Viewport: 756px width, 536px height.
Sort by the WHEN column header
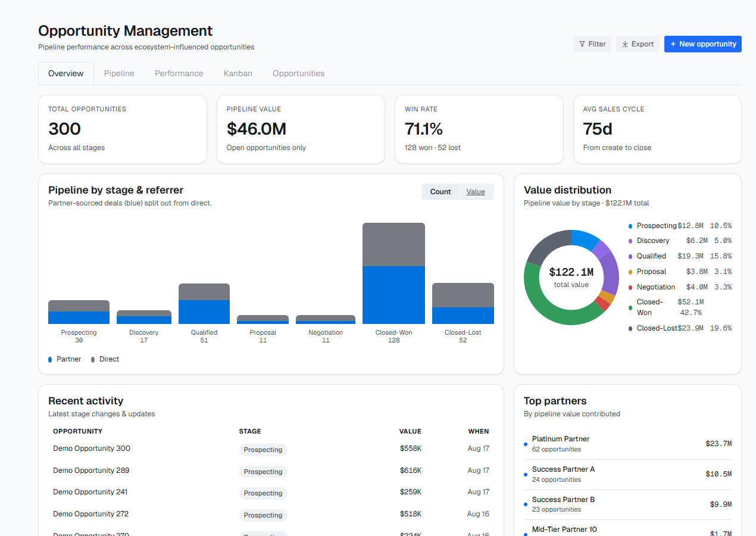click(x=479, y=431)
